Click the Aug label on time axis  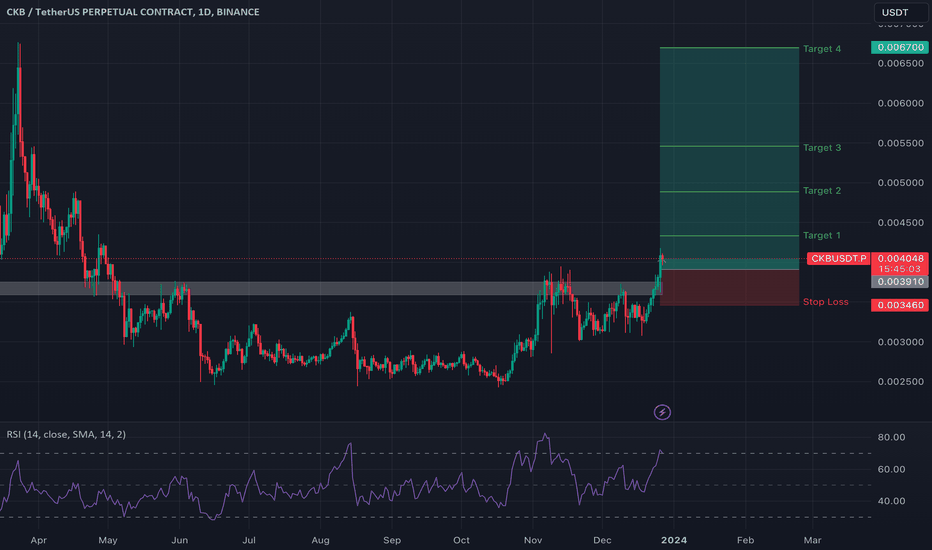320,540
